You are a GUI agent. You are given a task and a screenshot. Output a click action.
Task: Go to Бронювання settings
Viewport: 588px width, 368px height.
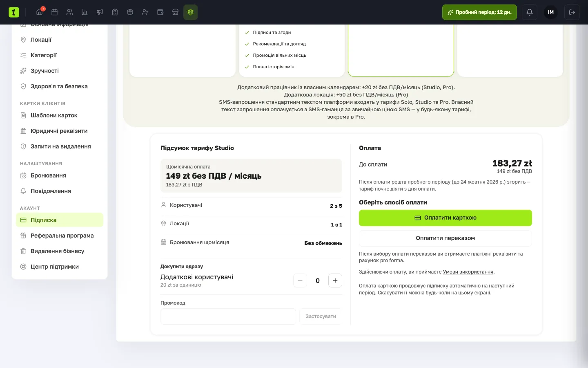pyautogui.click(x=60, y=175)
